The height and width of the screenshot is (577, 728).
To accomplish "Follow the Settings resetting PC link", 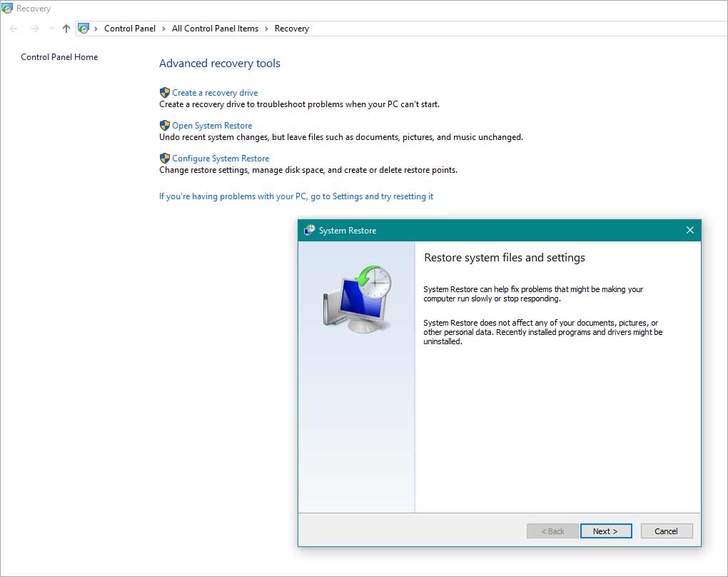I will [x=296, y=196].
